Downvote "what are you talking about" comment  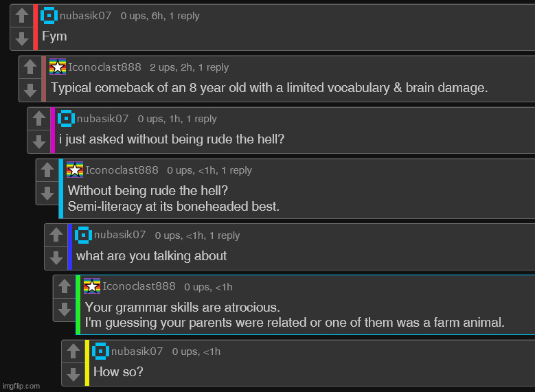(x=56, y=258)
